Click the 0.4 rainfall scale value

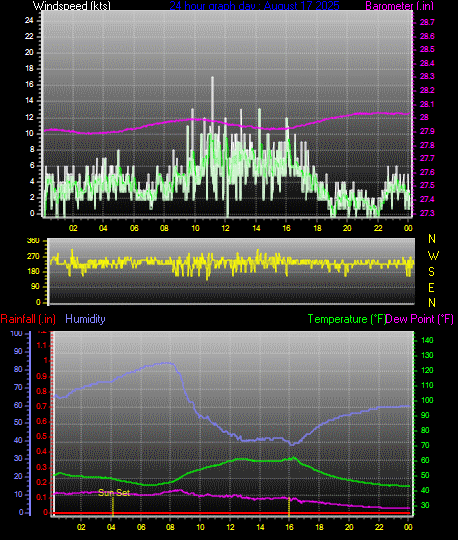(x=42, y=451)
